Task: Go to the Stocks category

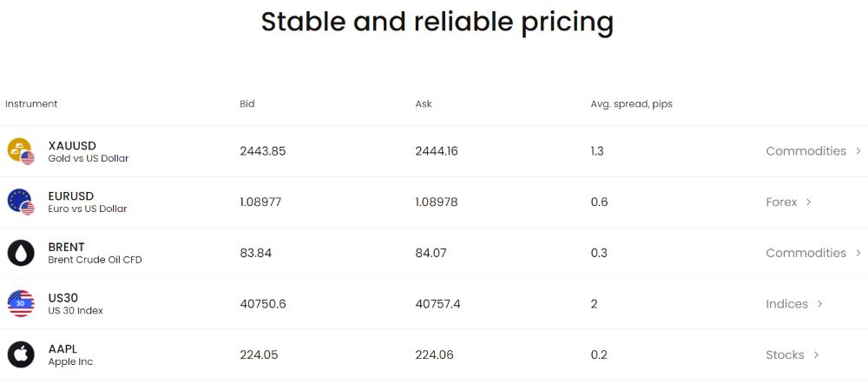Action: coord(785,355)
